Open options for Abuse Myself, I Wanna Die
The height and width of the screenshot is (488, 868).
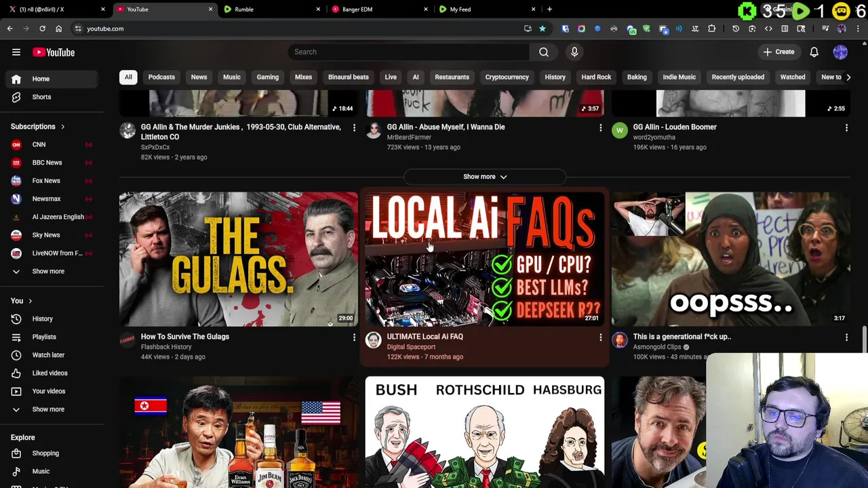pyautogui.click(x=600, y=127)
